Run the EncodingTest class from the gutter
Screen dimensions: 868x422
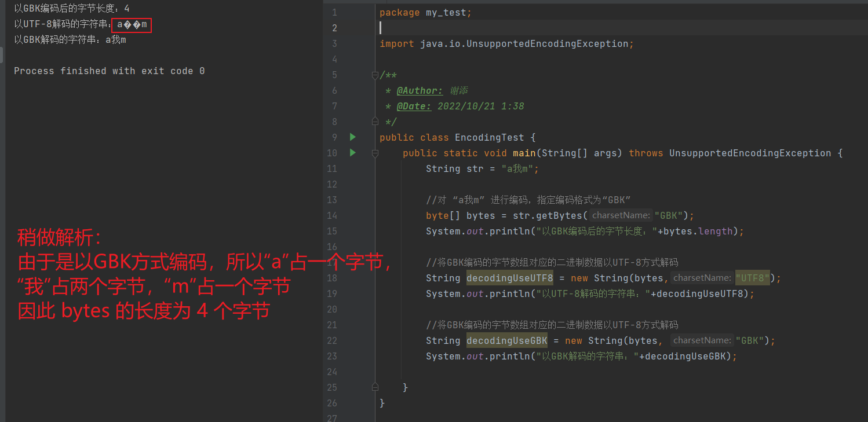point(352,137)
